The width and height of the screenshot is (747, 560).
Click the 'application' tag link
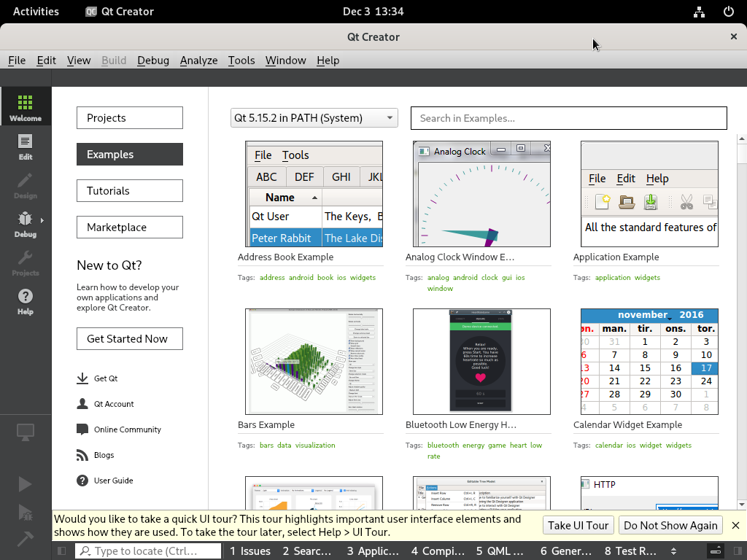[x=613, y=278]
